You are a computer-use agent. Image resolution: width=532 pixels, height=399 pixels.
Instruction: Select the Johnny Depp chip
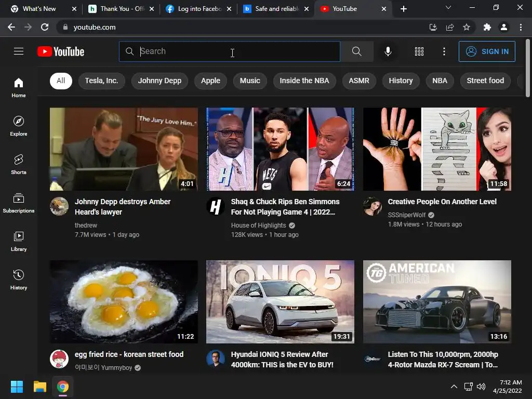click(159, 81)
